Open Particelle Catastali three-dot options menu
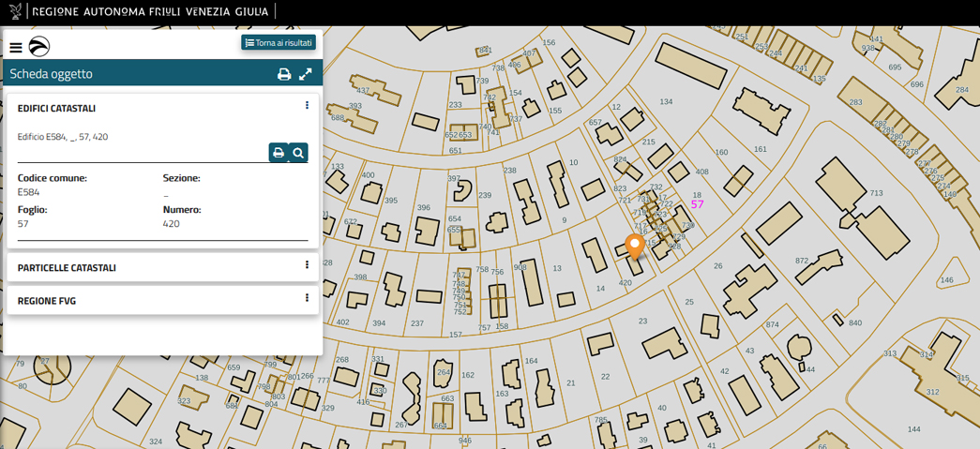980x449 pixels. 307,265
